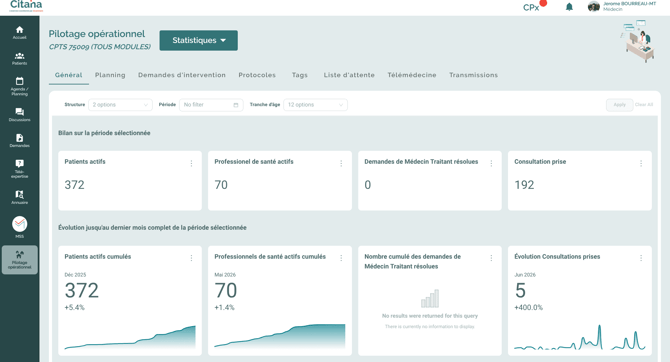Screen dimensions: 670x362
Task: Switch to Liste d'attente tab
Action: point(349,75)
